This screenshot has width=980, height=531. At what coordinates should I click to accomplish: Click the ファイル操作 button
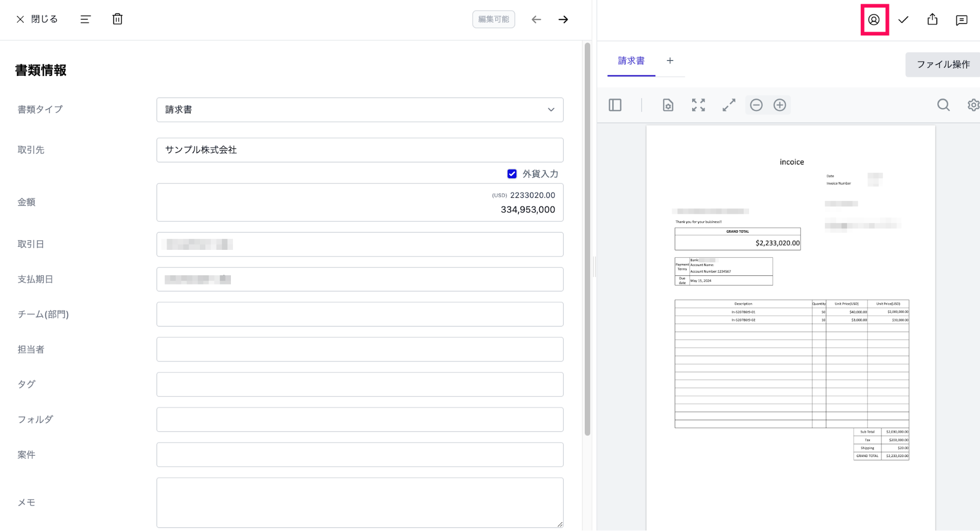pyautogui.click(x=943, y=64)
